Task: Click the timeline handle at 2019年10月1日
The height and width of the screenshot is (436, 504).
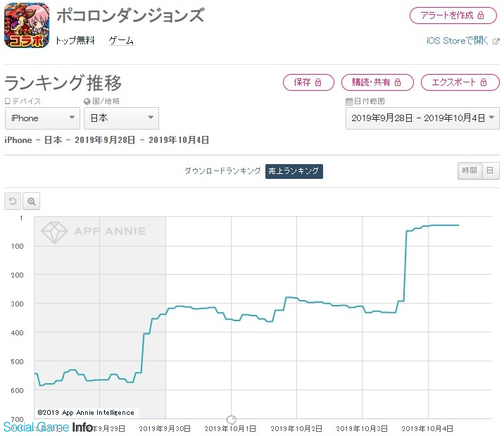Action: tap(232, 420)
